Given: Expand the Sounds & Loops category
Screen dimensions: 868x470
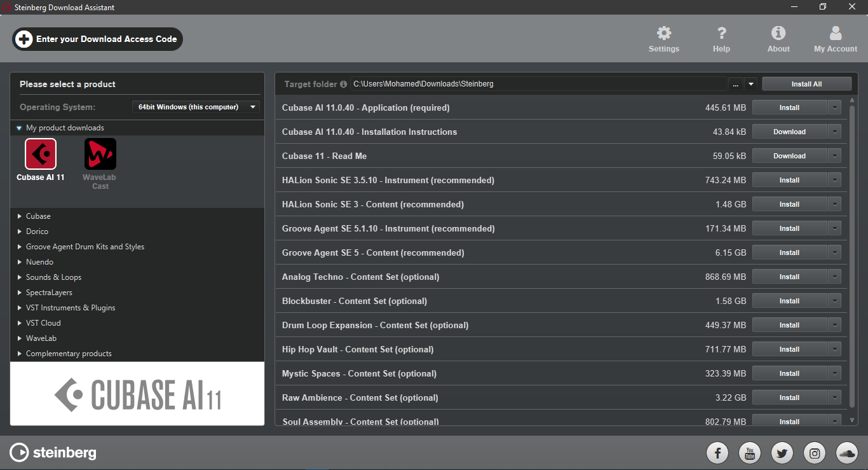Looking at the screenshot, I should [x=20, y=277].
